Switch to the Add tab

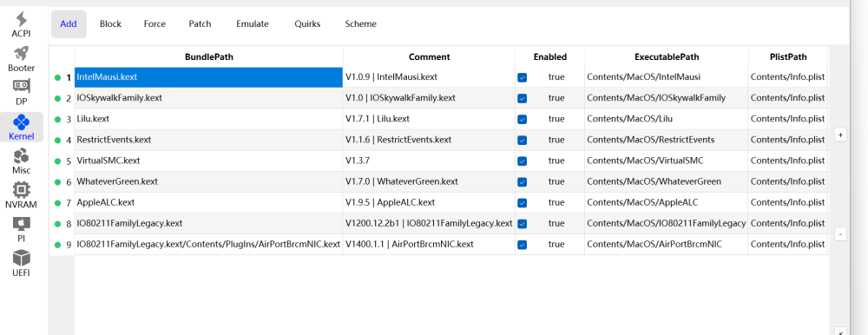coord(69,23)
